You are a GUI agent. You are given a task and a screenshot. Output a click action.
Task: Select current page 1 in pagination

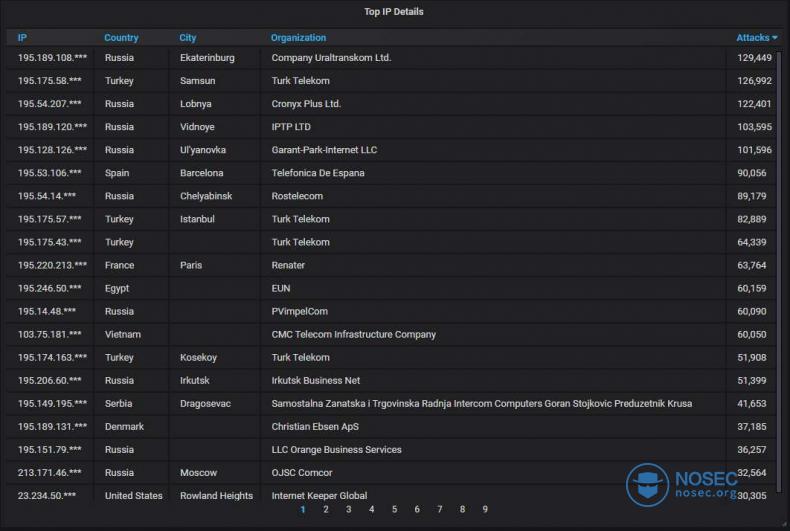click(x=303, y=509)
